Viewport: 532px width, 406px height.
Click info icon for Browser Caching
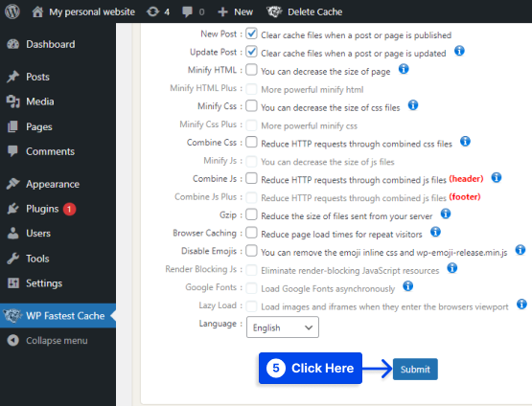click(x=435, y=232)
